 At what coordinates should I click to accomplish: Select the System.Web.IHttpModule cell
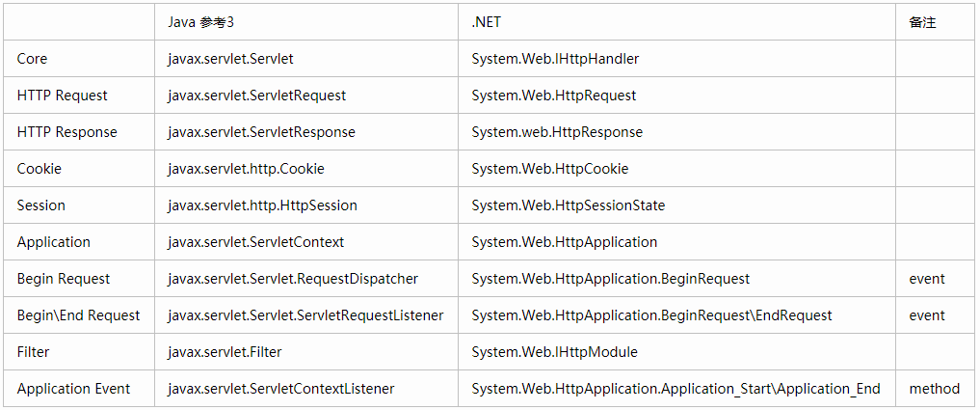coord(676,352)
